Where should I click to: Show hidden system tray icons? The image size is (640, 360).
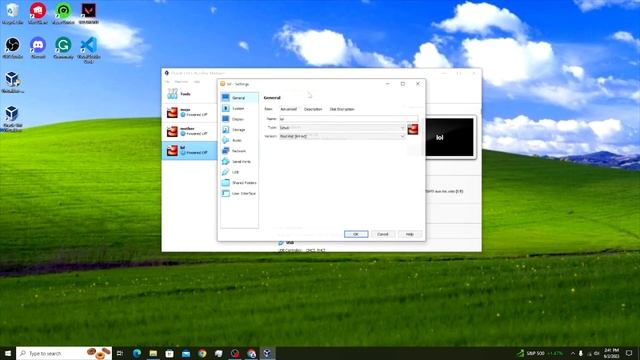click(573, 353)
